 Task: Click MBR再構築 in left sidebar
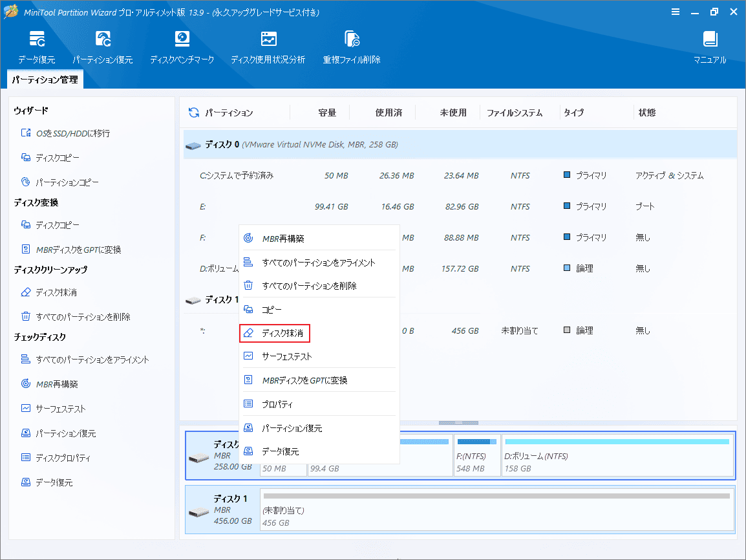click(x=50, y=384)
